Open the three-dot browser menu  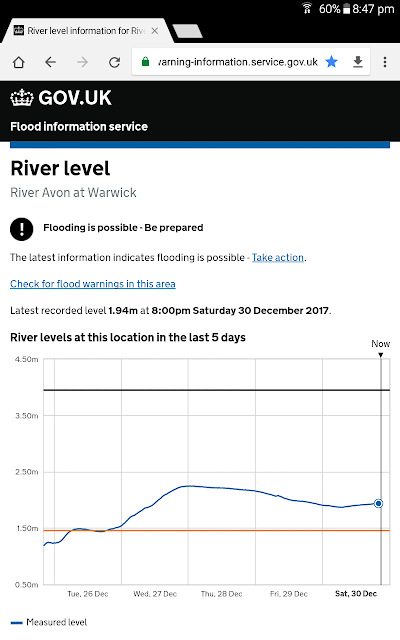pos(385,62)
